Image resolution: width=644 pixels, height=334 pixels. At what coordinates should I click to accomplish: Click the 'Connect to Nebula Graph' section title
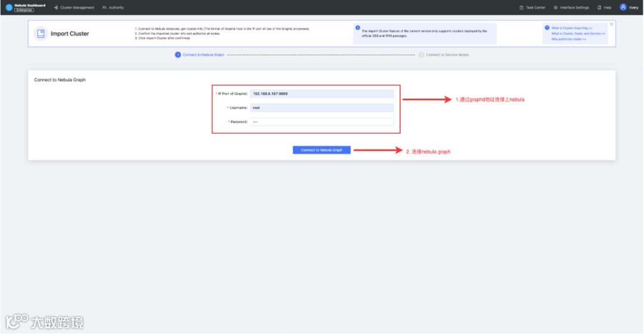(60, 80)
